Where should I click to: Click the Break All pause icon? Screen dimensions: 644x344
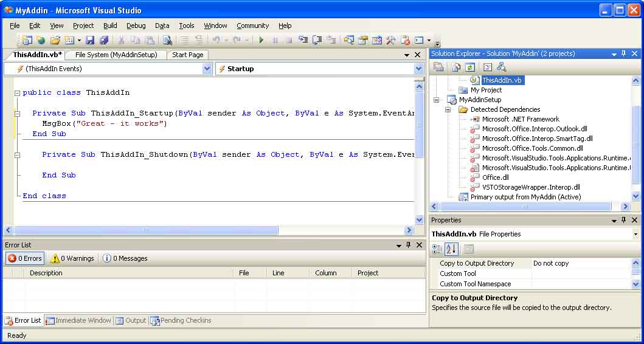pos(275,40)
